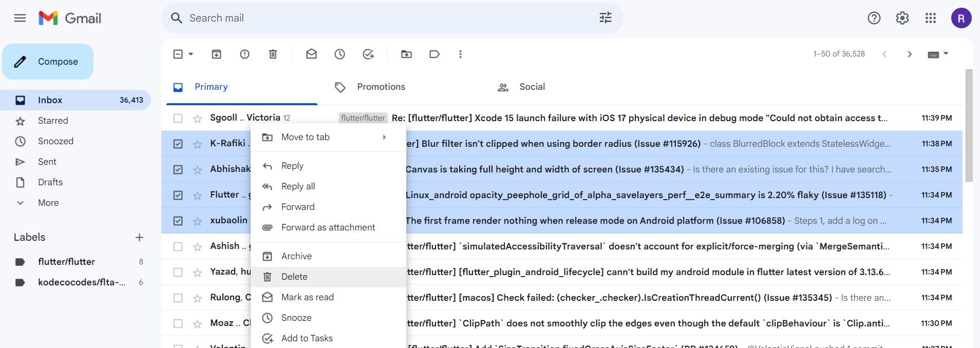Click the Move to folder toolbar icon
This screenshot has width=980, height=348.
coord(406,54)
